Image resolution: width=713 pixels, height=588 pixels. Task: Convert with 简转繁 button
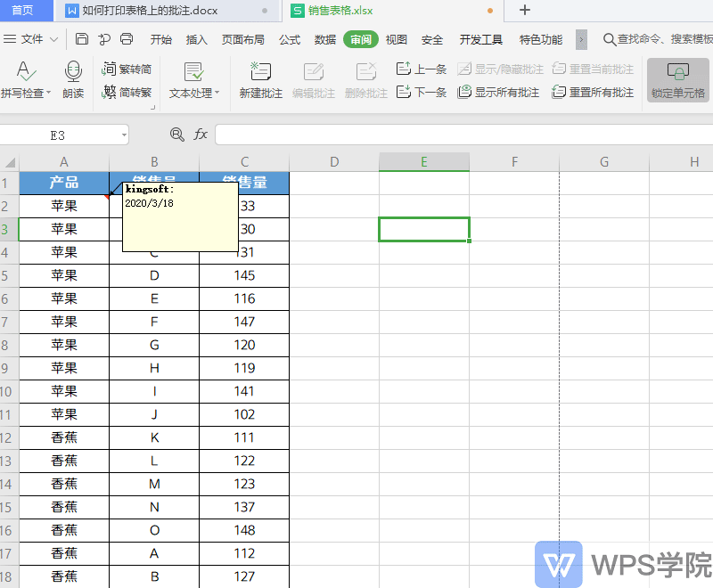[127, 93]
